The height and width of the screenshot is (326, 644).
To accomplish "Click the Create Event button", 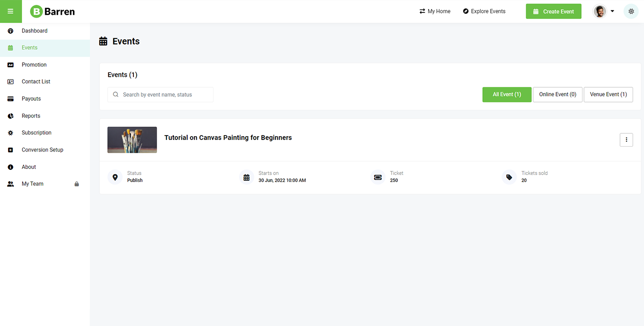I will [553, 12].
